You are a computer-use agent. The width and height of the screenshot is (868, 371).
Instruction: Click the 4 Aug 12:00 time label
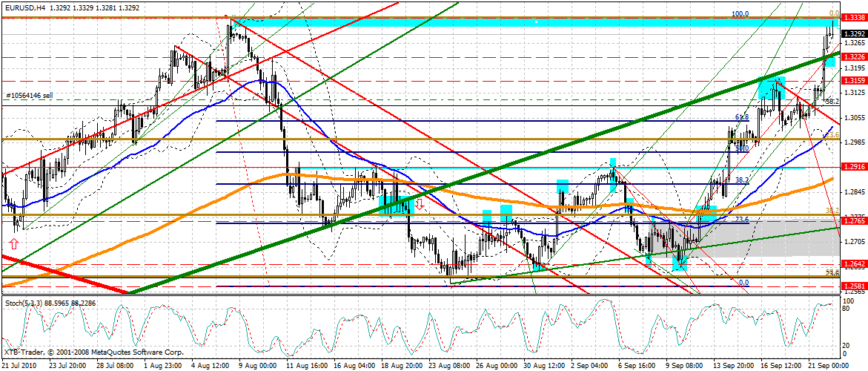coord(211,366)
